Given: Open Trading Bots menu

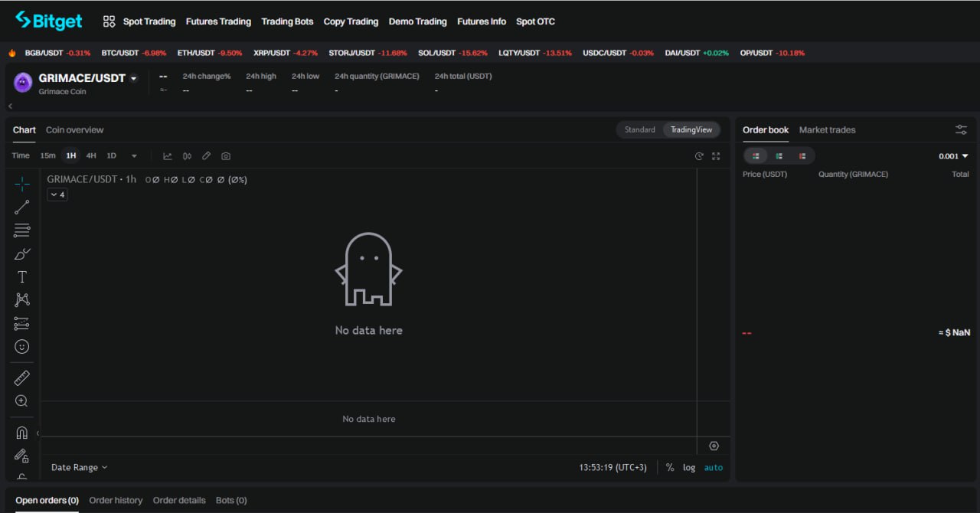Looking at the screenshot, I should 287,21.
